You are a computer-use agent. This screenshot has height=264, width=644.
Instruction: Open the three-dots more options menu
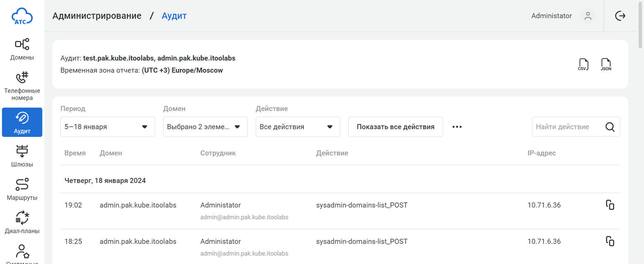coord(457,127)
